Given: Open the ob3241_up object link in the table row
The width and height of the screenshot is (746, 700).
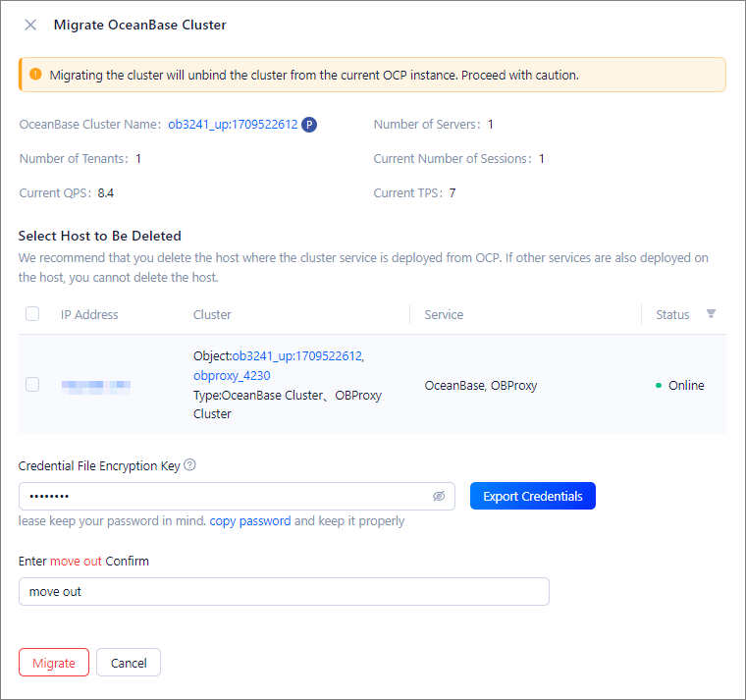Looking at the screenshot, I should 298,356.
